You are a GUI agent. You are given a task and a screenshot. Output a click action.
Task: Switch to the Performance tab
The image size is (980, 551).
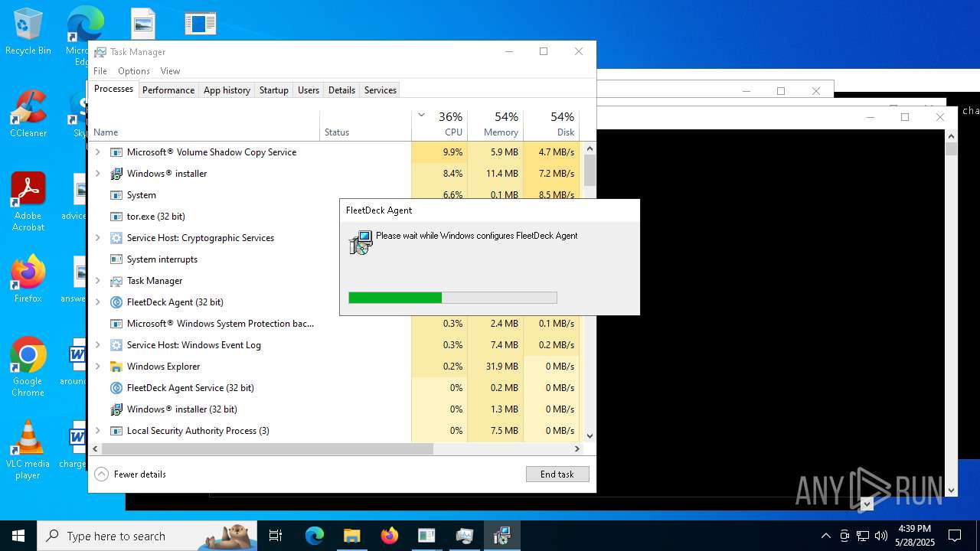pos(168,90)
